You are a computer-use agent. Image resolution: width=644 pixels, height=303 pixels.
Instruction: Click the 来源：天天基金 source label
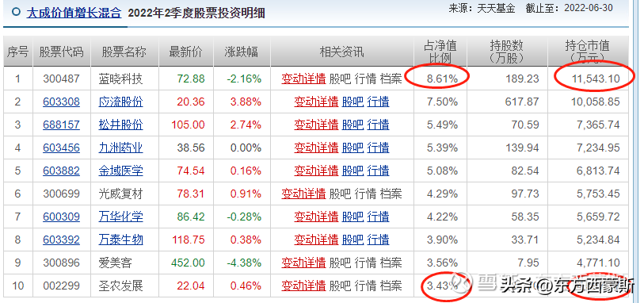482,8
